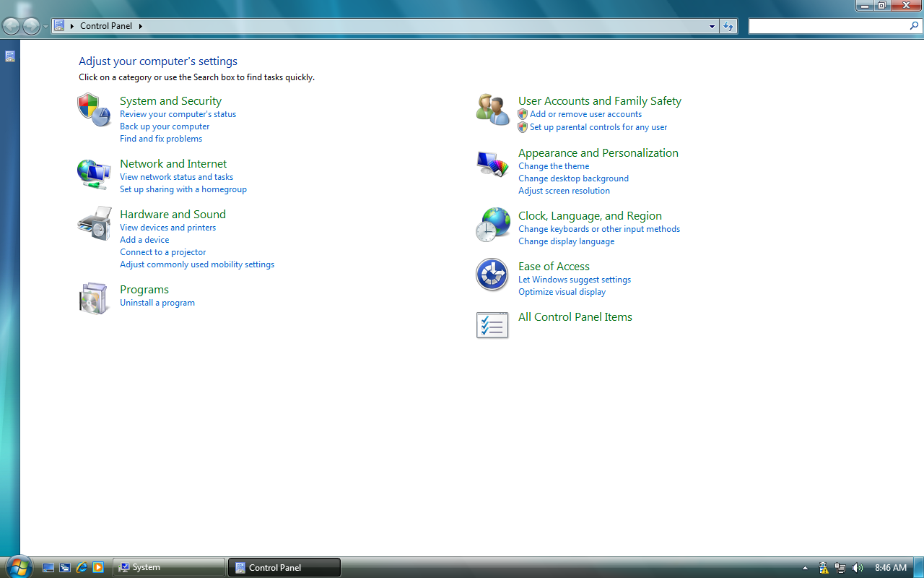
Task: Click shield icon beside Set up parental controls
Action: tap(523, 127)
